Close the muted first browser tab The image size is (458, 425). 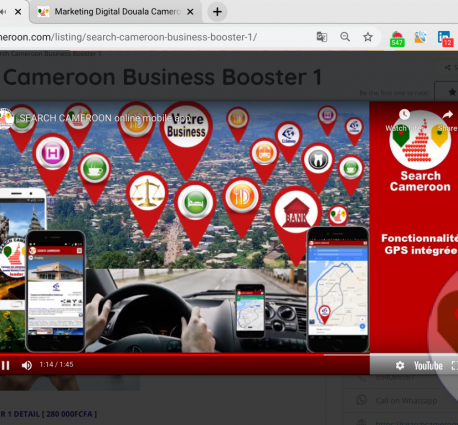(x=18, y=12)
